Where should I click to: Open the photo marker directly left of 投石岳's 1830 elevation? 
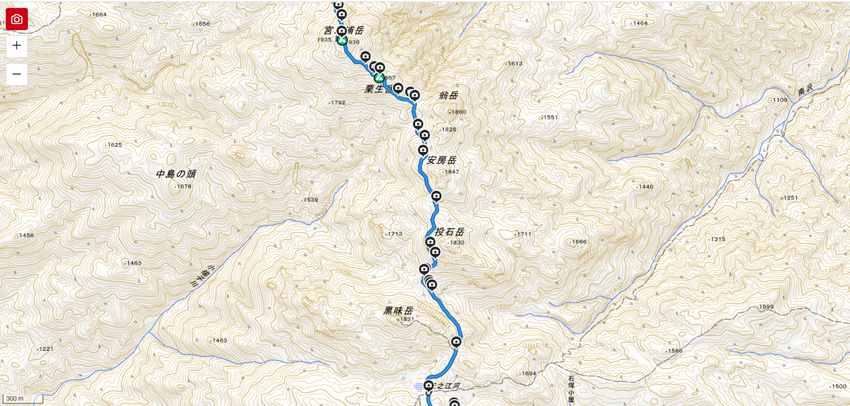[x=430, y=242]
